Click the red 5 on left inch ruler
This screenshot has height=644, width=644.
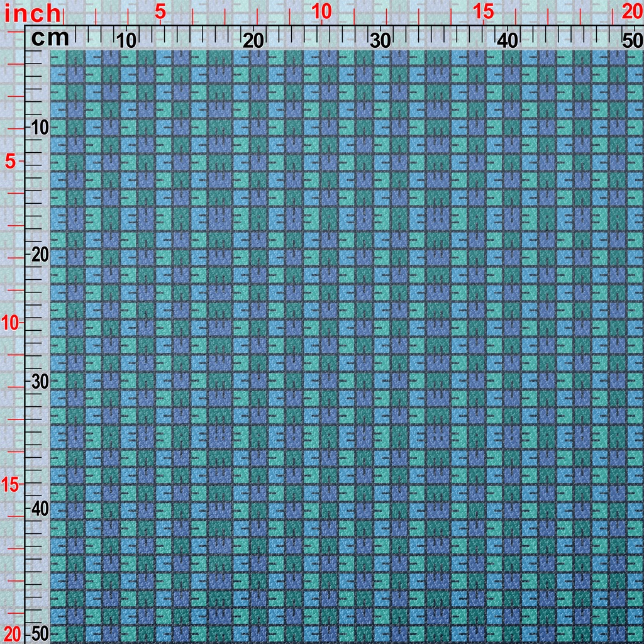pos(10,162)
